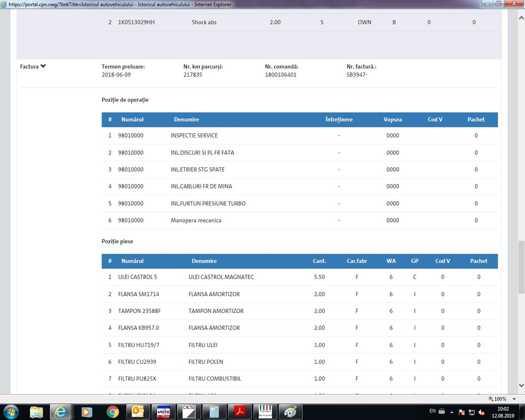
Task: Click INL.DISCURI SI PL FR FATA
Action: click(x=202, y=153)
